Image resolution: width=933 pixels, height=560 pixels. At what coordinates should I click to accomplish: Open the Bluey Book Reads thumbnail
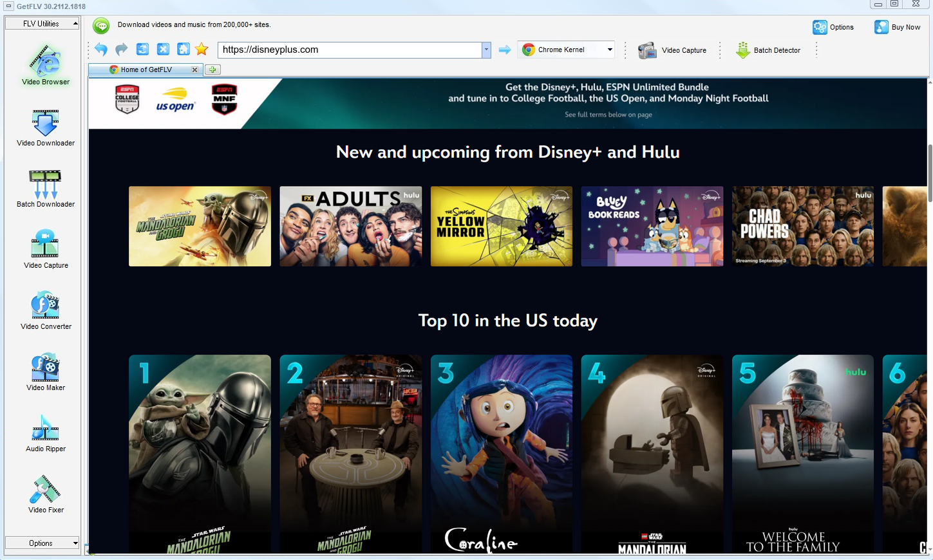[652, 227]
